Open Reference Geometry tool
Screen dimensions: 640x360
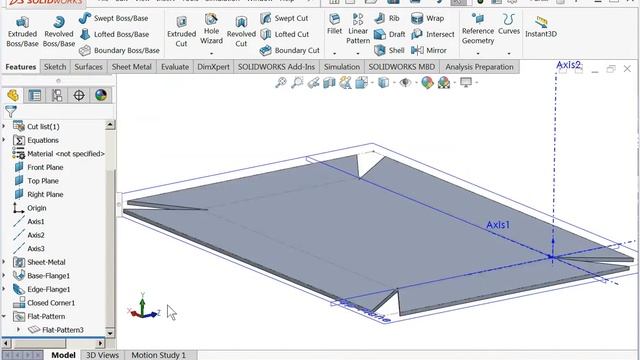(478, 29)
